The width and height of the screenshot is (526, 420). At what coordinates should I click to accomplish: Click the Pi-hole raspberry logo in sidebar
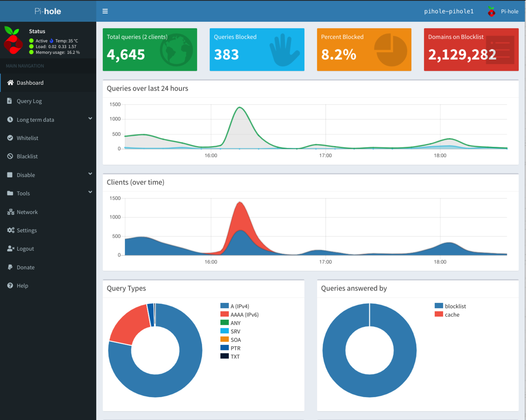click(x=13, y=40)
